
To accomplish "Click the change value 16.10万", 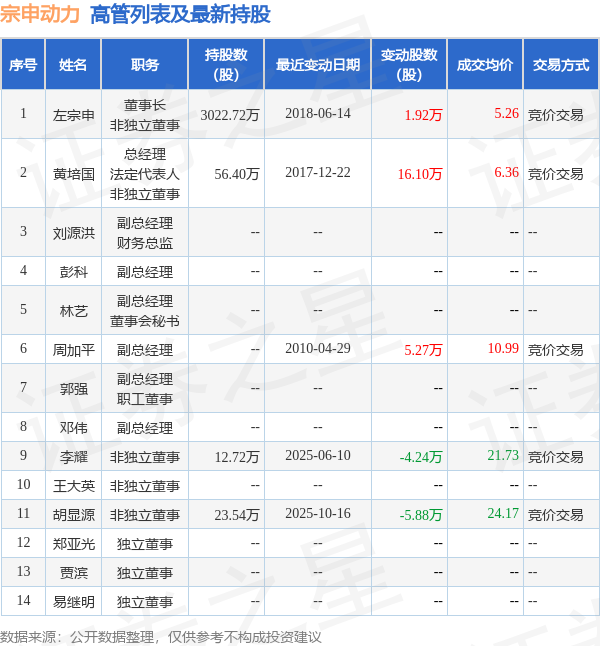I will coord(420,174).
